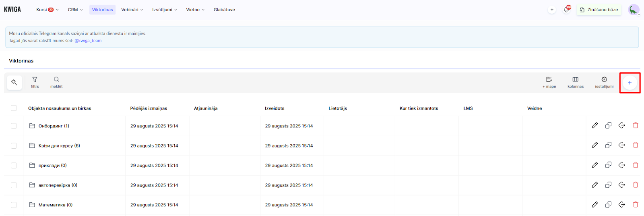Open the @kwiga_team Telegram link
Viewport: 644px width, 216px height.
click(x=88, y=41)
